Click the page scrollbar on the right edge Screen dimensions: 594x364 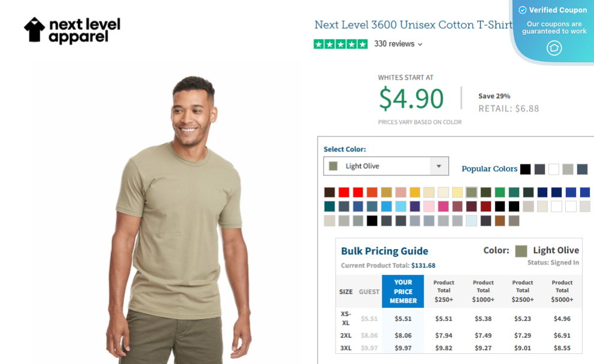pyautogui.click(x=591, y=180)
